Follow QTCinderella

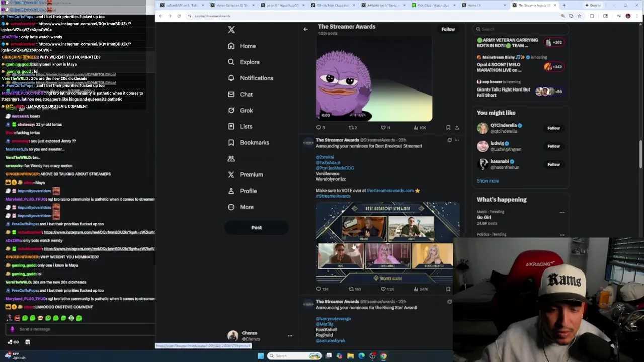tap(553, 128)
